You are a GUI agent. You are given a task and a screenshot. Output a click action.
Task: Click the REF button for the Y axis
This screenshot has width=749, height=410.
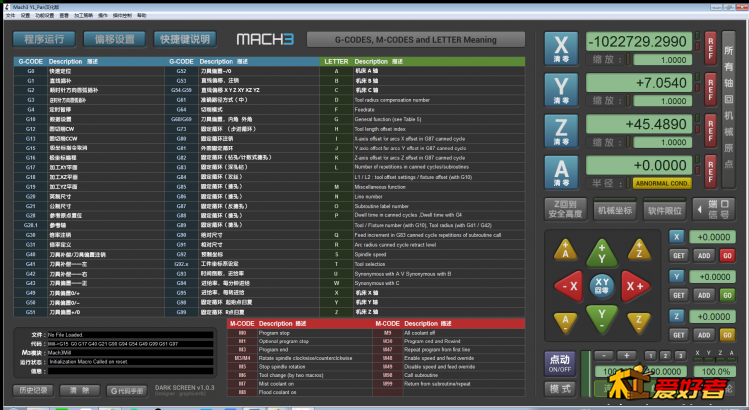pyautogui.click(x=710, y=89)
